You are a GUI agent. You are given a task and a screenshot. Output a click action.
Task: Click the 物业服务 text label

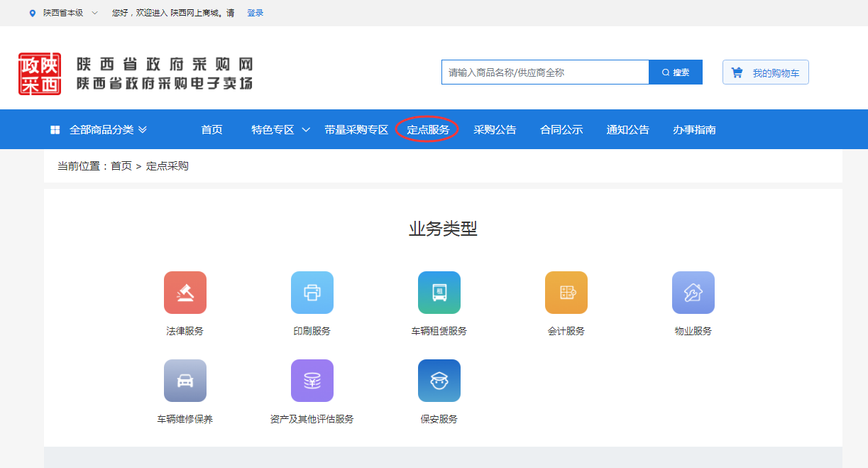(693, 331)
